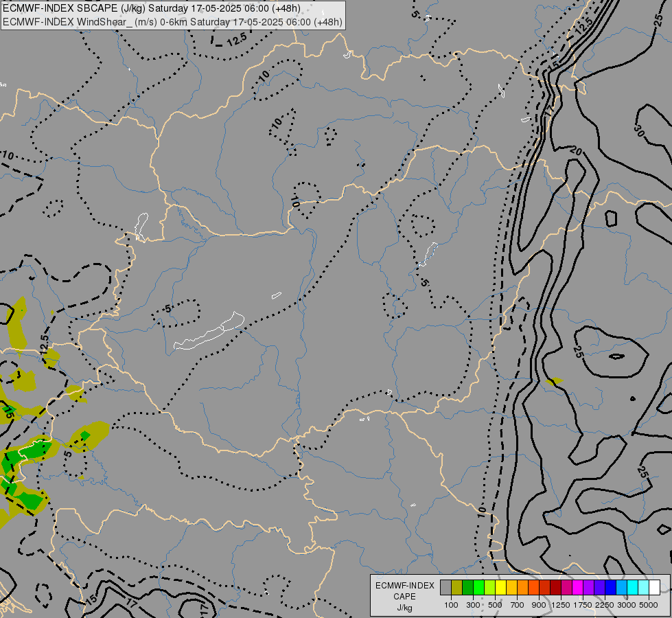The image size is (672, 618).
Task: Click the legend value 100
Action: (451, 605)
